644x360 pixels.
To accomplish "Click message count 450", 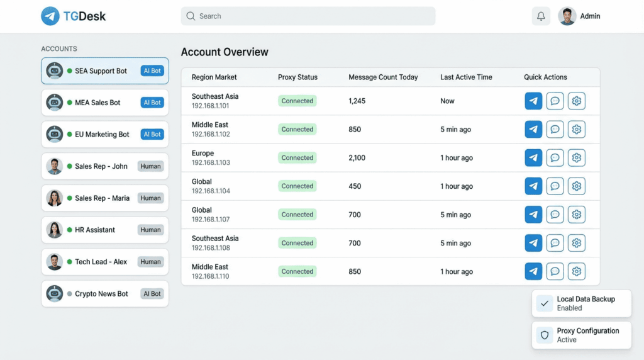I will coord(355,186).
